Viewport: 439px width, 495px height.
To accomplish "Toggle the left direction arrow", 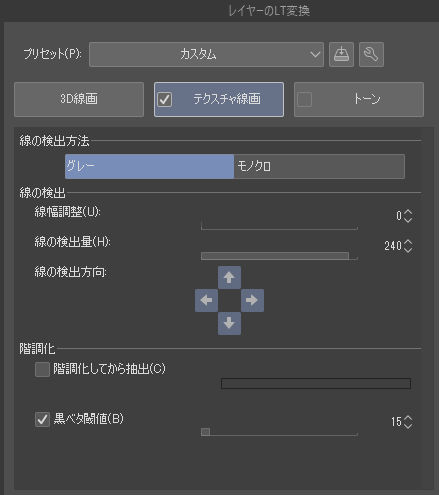I will click(206, 300).
